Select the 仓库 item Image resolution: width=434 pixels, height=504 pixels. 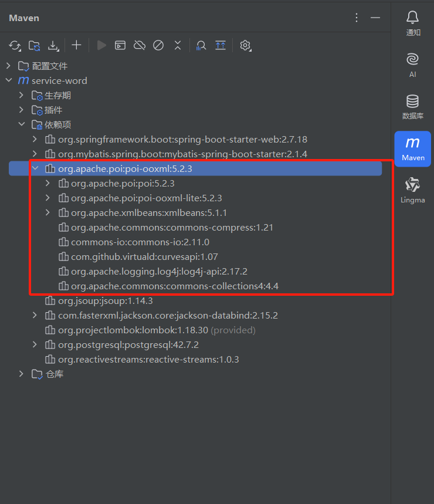(x=55, y=374)
